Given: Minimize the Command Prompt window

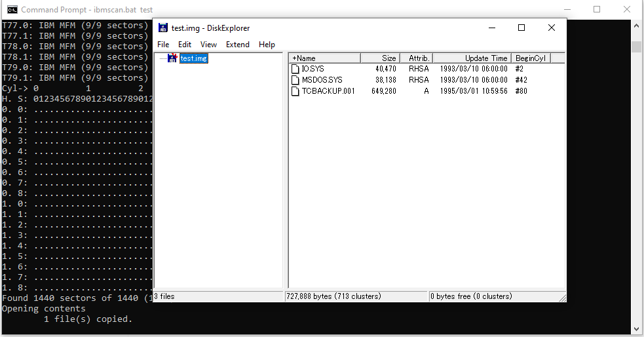Looking at the screenshot, I should (567, 9).
